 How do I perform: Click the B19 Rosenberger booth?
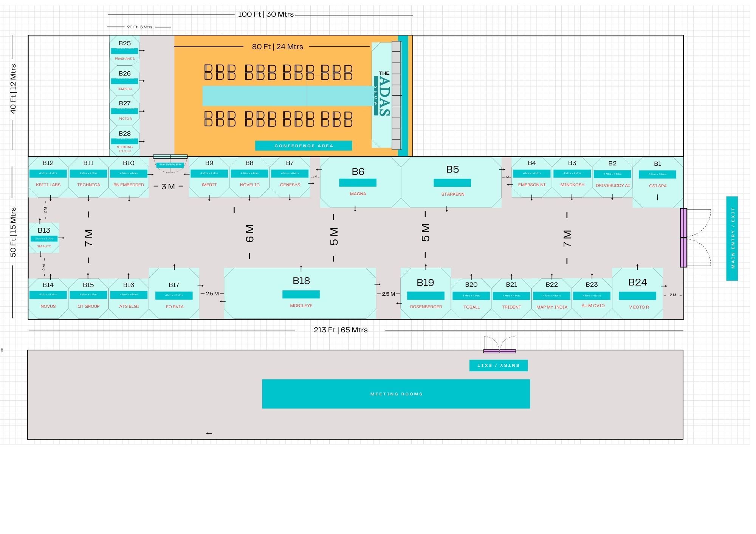pos(425,294)
